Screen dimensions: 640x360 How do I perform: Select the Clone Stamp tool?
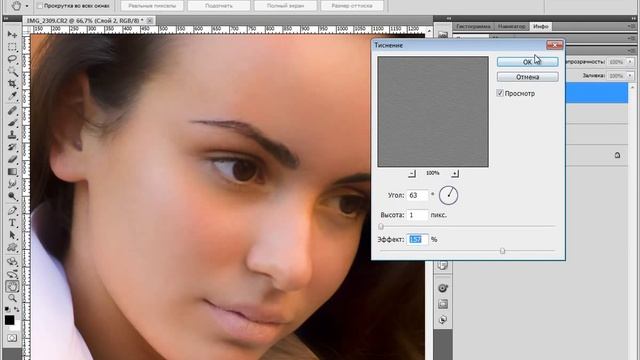pyautogui.click(x=12, y=135)
